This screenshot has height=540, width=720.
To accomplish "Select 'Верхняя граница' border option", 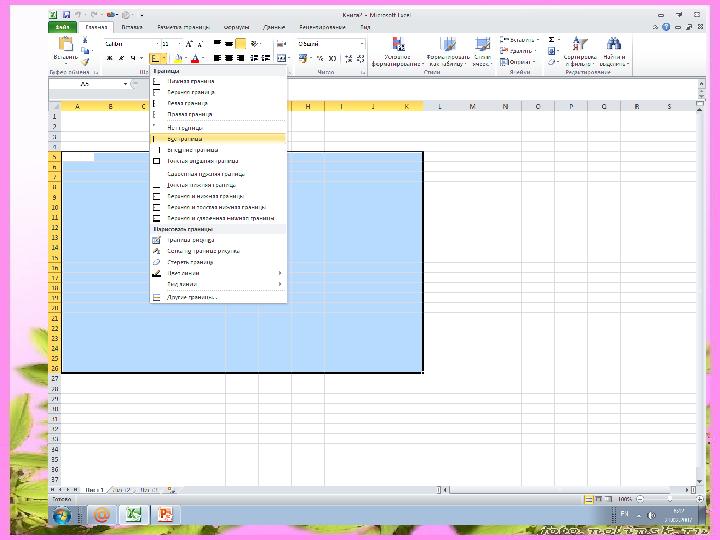I will pyautogui.click(x=218, y=92).
